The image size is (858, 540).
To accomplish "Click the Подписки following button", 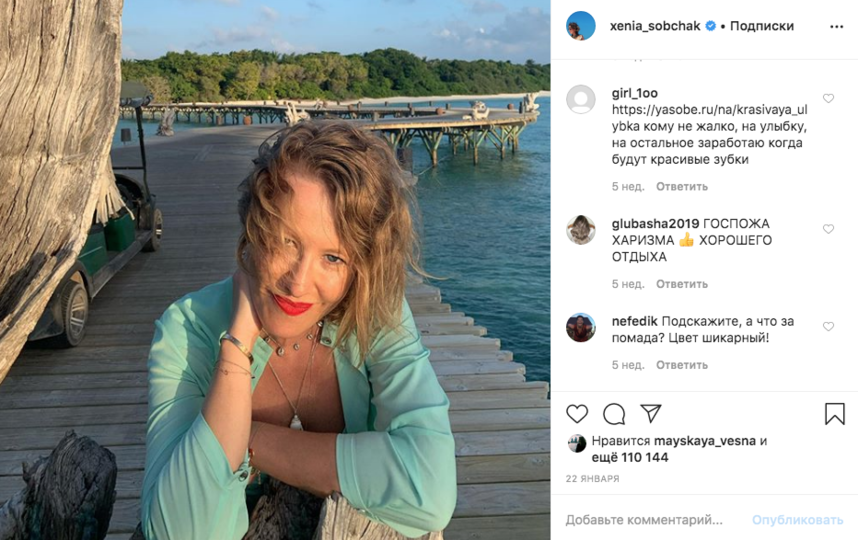I will coord(762,26).
